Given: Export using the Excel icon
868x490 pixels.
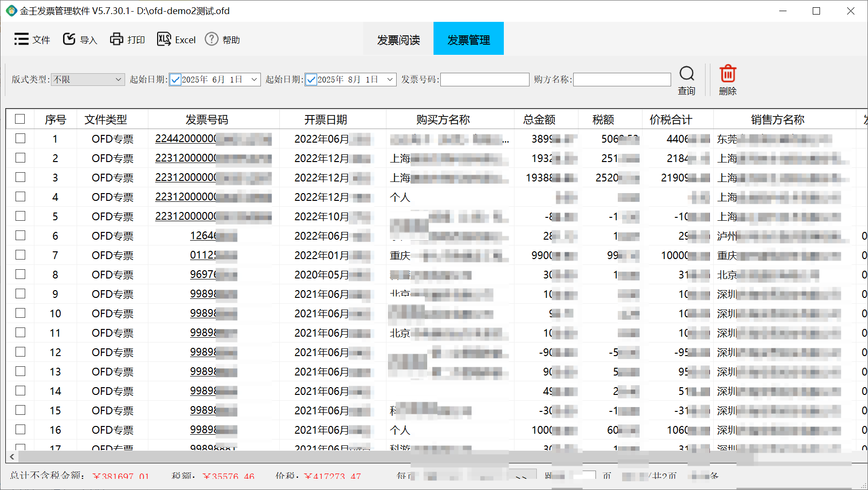Looking at the screenshot, I should tap(164, 39).
